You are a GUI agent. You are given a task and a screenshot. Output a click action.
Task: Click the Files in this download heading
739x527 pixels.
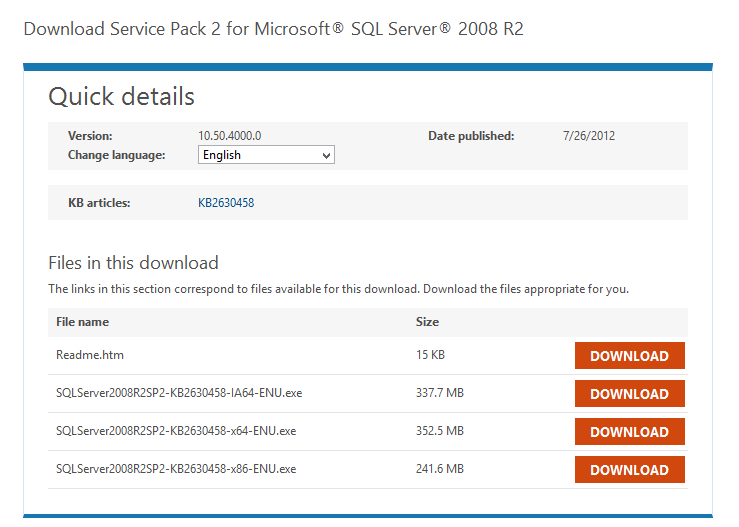point(133,264)
